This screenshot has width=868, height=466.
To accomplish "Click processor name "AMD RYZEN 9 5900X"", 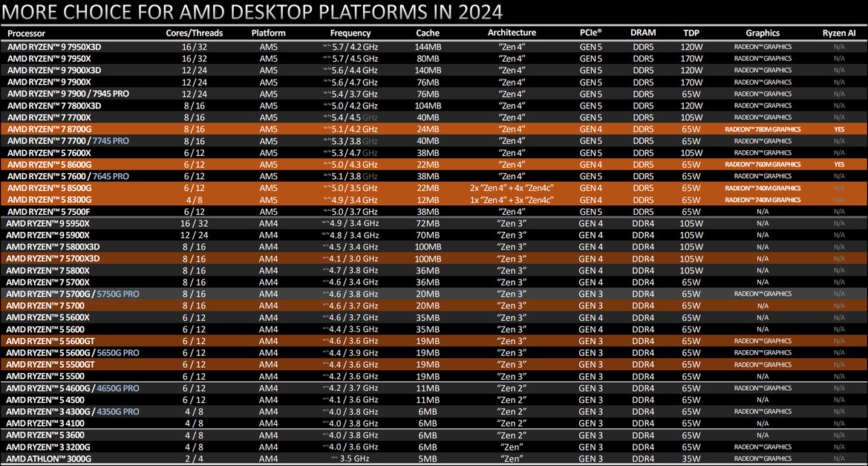I will point(48,236).
